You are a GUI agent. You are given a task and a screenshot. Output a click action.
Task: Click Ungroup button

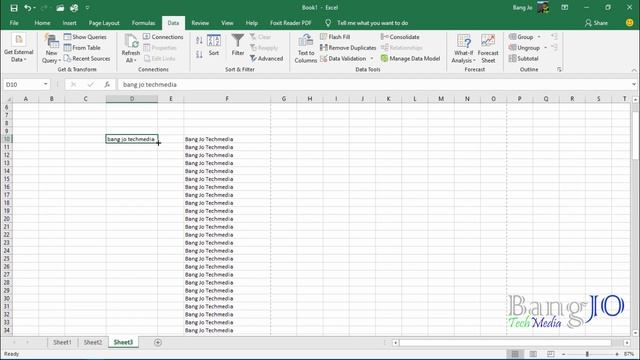point(524,48)
